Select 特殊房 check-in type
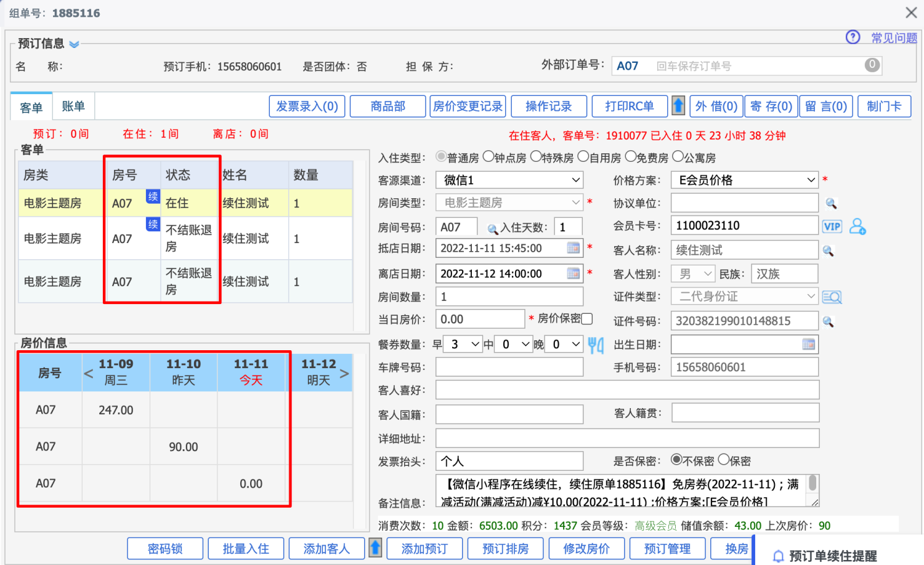 pyautogui.click(x=536, y=156)
